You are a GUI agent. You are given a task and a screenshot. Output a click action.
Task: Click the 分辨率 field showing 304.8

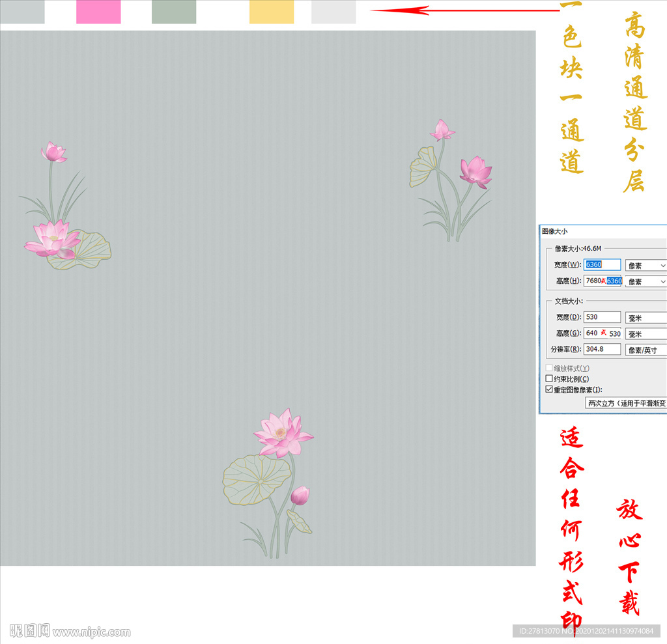[x=602, y=349]
